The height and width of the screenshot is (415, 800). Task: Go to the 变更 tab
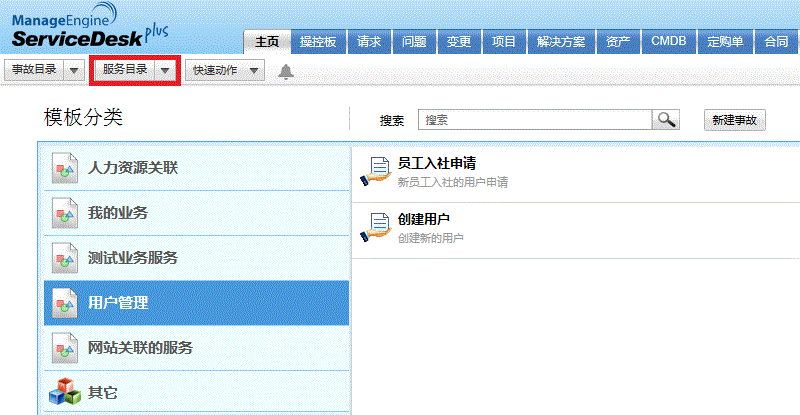tap(459, 42)
